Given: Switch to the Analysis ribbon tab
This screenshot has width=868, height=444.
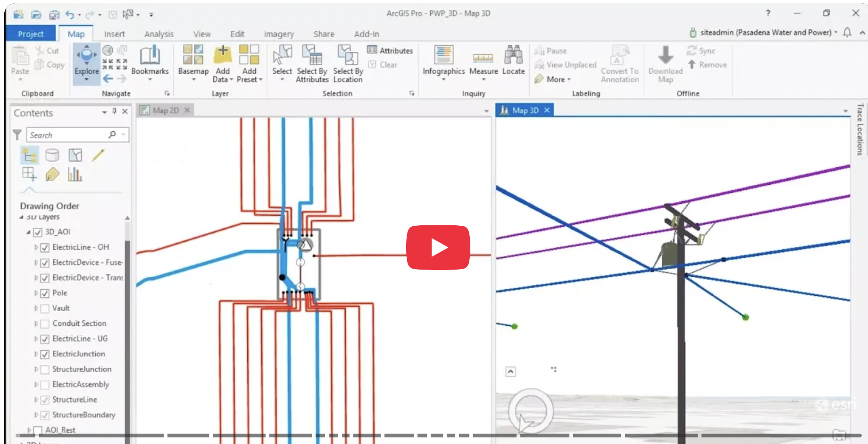Looking at the screenshot, I should 159,34.
